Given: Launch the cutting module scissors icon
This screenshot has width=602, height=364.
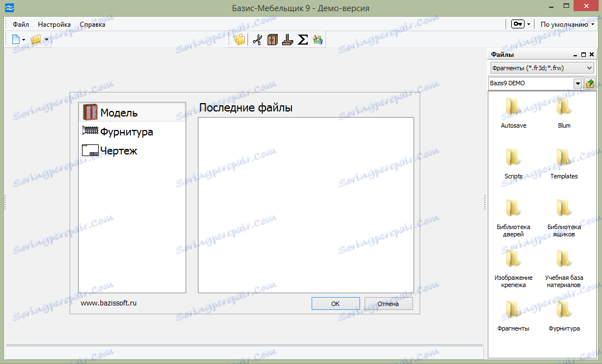Looking at the screenshot, I should [257, 39].
